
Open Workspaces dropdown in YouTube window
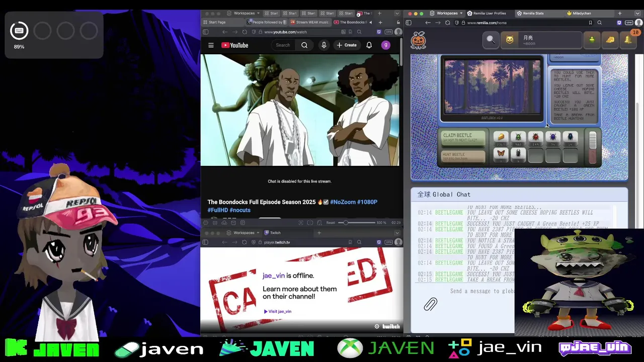(x=244, y=13)
